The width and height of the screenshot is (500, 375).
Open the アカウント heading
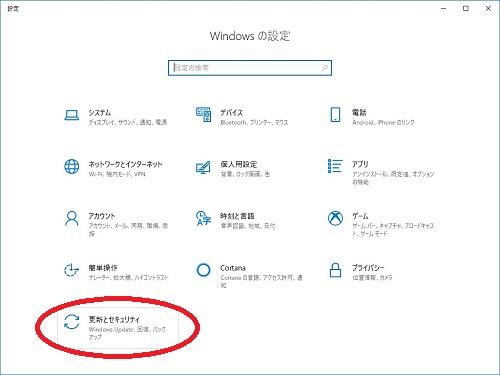pyautogui.click(x=102, y=216)
